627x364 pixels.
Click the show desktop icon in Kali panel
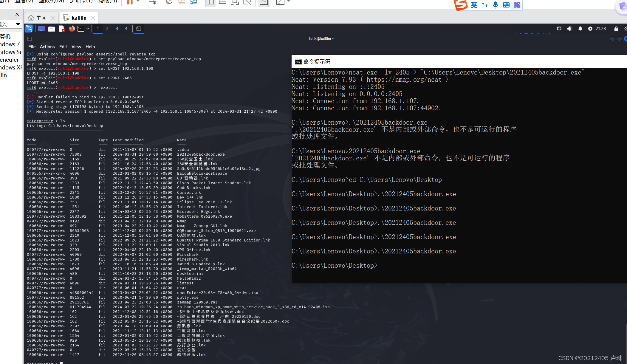point(41,29)
